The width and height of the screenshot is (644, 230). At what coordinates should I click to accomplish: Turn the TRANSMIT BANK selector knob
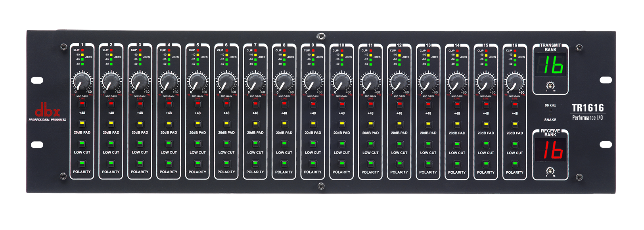point(550,85)
